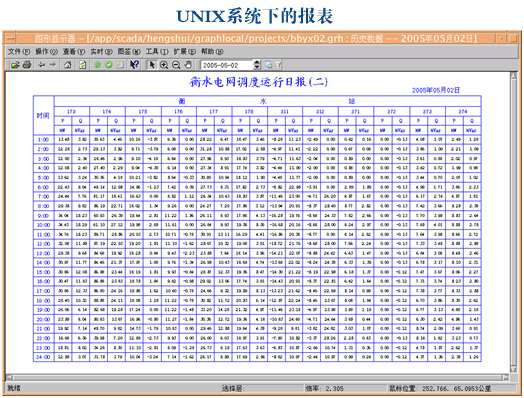Open the 帮助(H) menu
This screenshot has height=398, width=524.
(x=212, y=51)
